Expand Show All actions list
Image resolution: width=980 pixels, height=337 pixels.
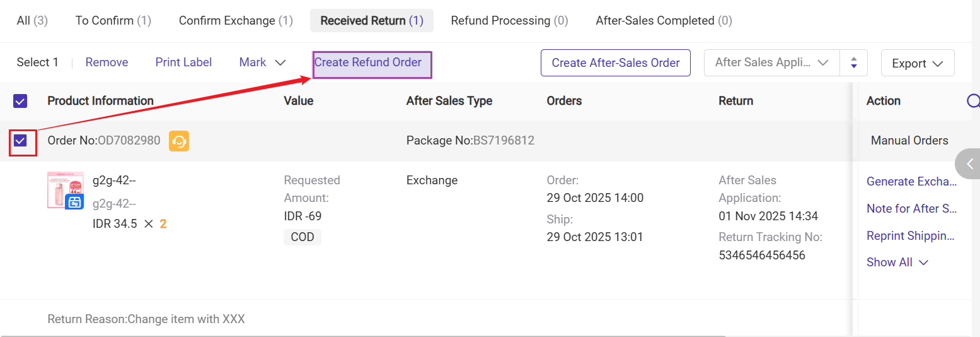coord(897,263)
